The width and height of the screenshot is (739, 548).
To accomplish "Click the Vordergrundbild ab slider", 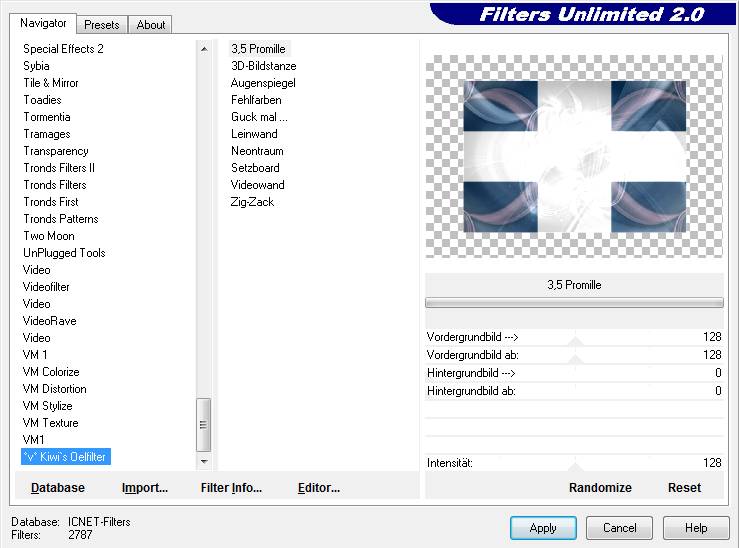I will [x=575, y=355].
